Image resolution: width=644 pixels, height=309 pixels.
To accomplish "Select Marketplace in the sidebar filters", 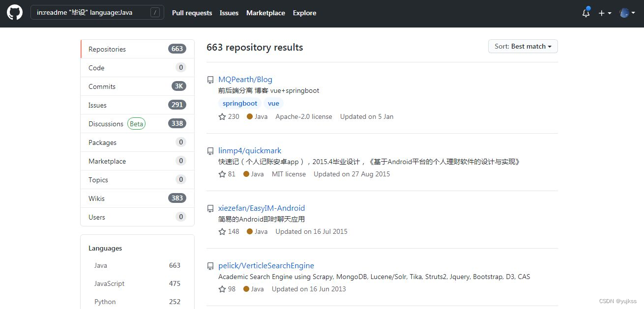I will [137, 161].
